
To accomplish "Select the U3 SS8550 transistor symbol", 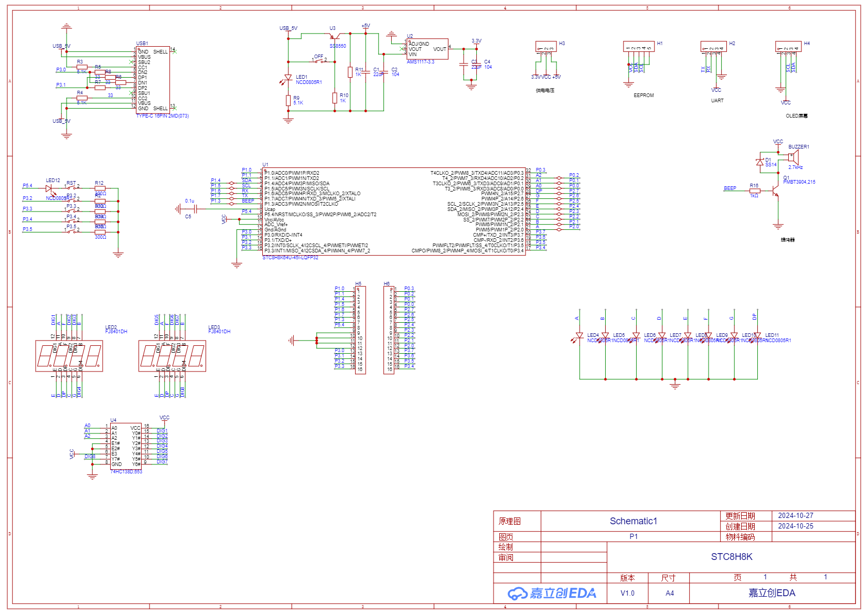I will [334, 37].
